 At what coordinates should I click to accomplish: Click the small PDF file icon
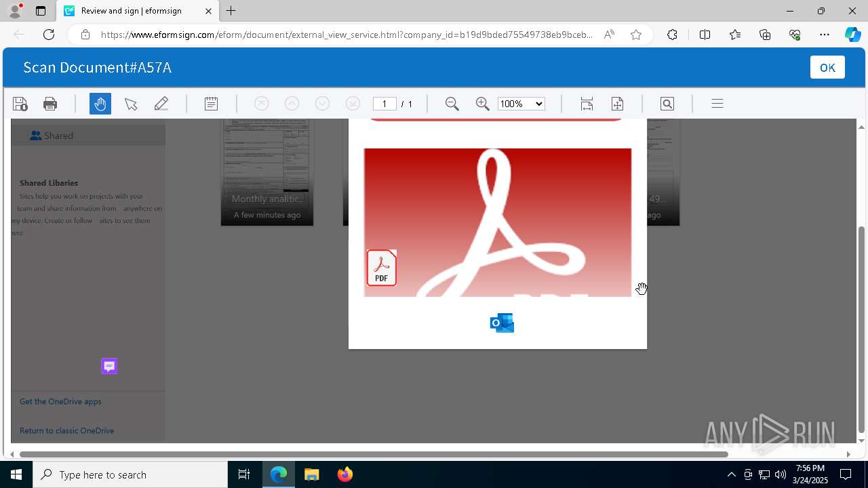click(382, 268)
